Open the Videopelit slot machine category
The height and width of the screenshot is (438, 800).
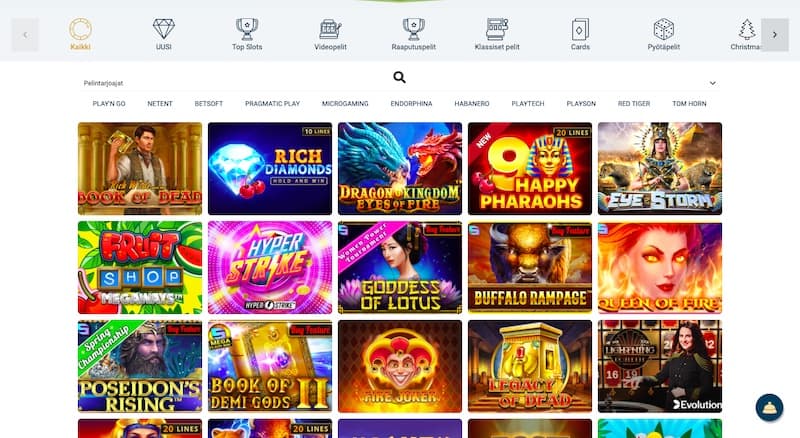click(x=330, y=29)
